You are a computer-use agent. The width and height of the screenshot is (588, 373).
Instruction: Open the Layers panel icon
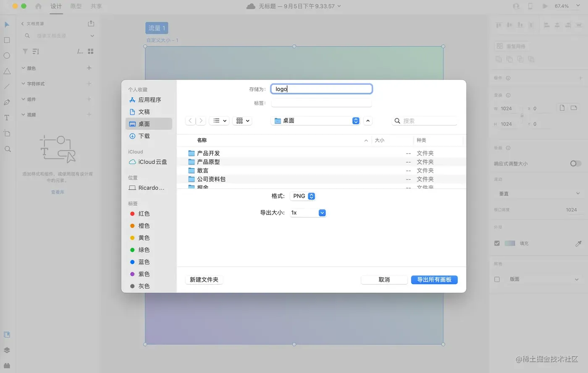tap(7, 350)
